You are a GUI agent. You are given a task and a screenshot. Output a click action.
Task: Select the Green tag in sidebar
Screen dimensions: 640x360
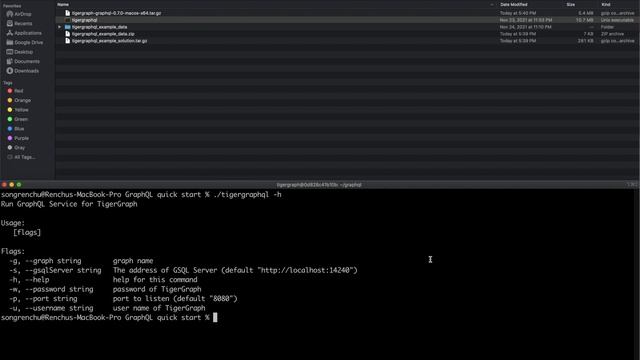(18, 119)
